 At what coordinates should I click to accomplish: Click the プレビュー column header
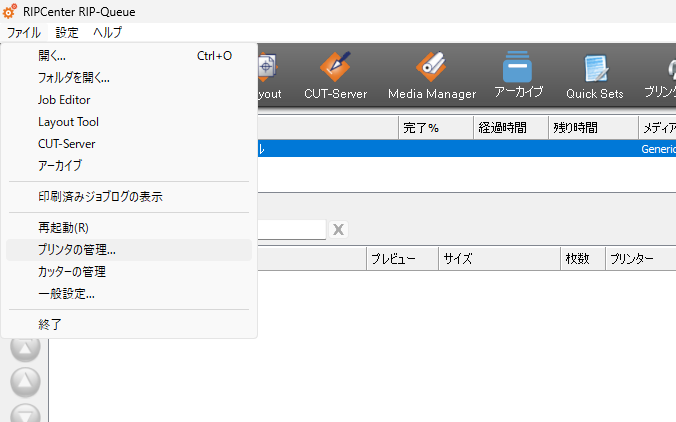click(x=402, y=259)
